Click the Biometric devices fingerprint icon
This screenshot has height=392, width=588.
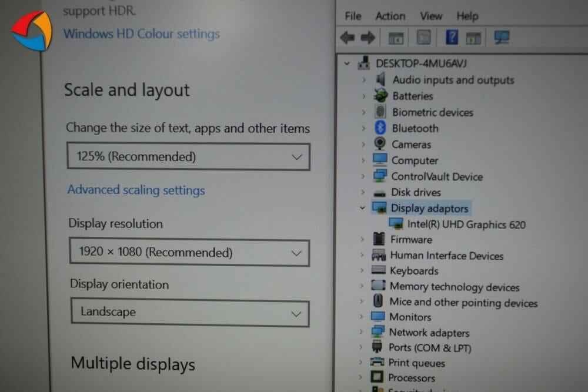[380, 112]
